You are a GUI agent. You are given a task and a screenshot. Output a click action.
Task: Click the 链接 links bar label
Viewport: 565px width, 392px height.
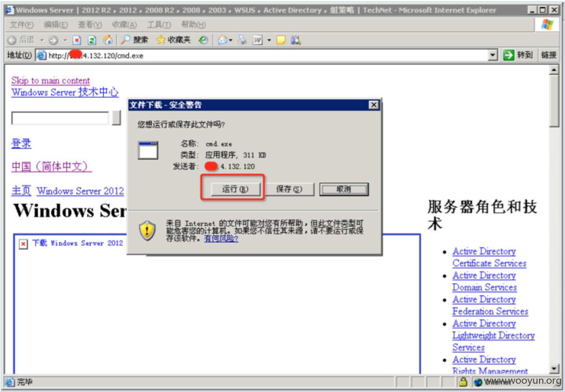point(548,55)
